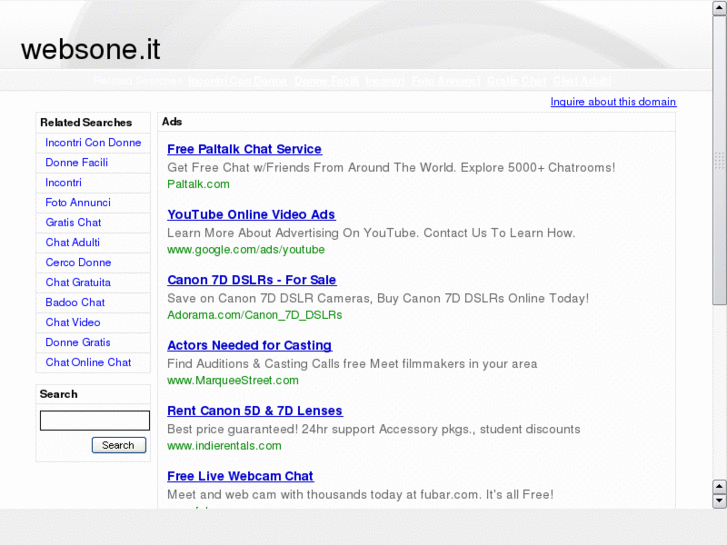Visit www.MarqueeStreet.com URL
Image resolution: width=727 pixels, height=545 pixels.
coord(233,380)
